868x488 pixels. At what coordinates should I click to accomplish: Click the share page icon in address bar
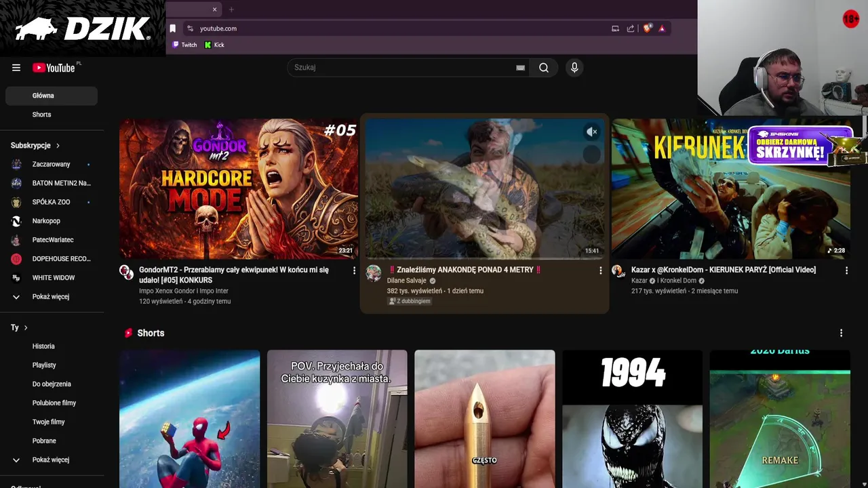tap(631, 28)
